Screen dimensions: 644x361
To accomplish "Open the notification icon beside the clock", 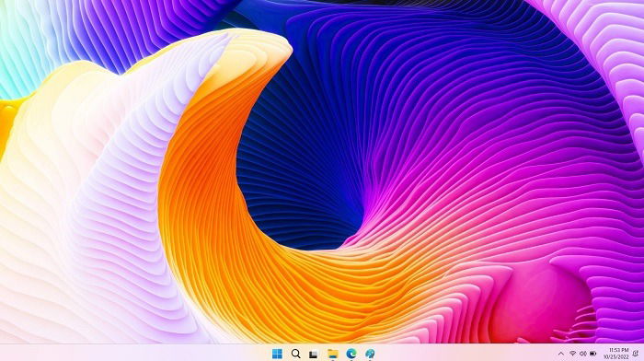I will [636, 354].
